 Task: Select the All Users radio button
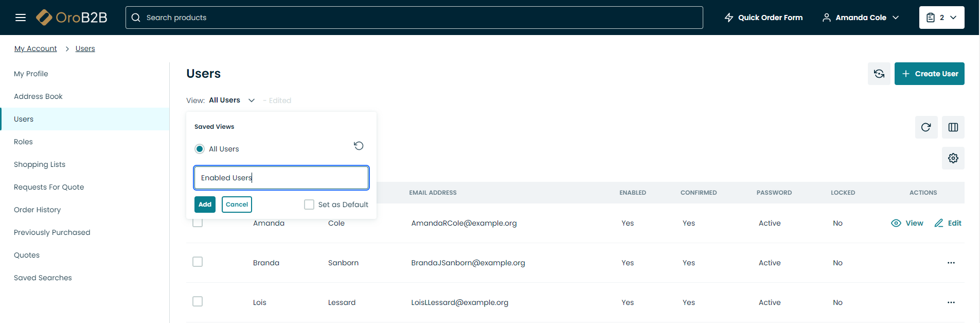coord(200,149)
